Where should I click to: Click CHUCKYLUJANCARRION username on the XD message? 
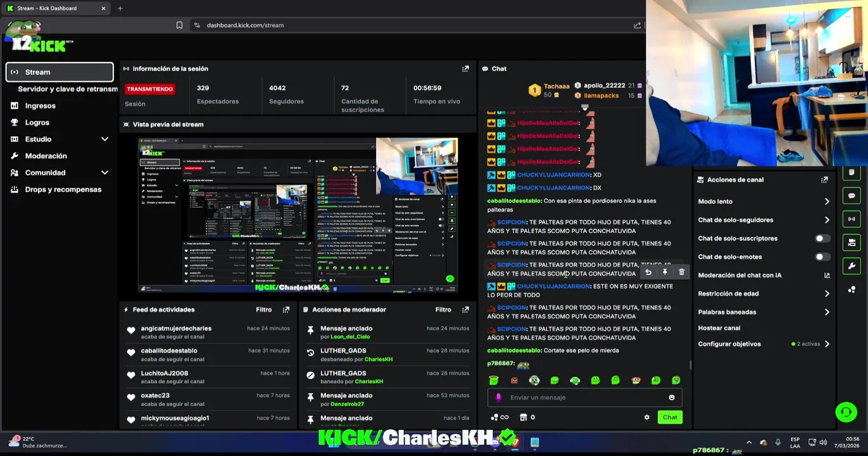click(554, 175)
